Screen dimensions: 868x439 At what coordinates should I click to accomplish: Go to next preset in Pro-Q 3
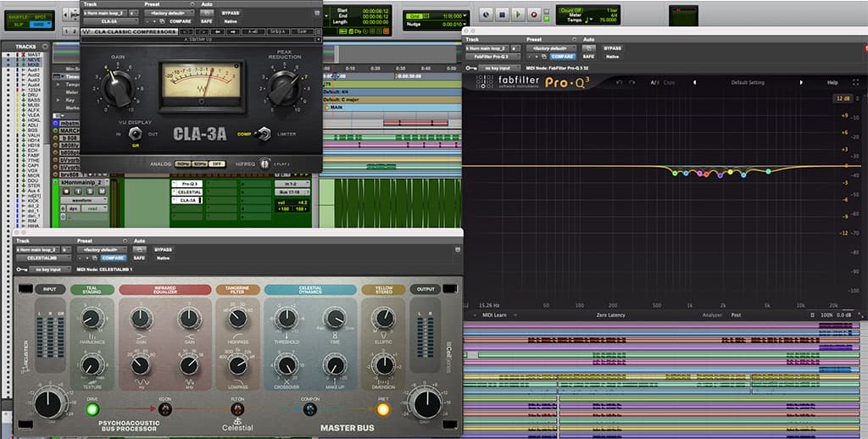800,82
